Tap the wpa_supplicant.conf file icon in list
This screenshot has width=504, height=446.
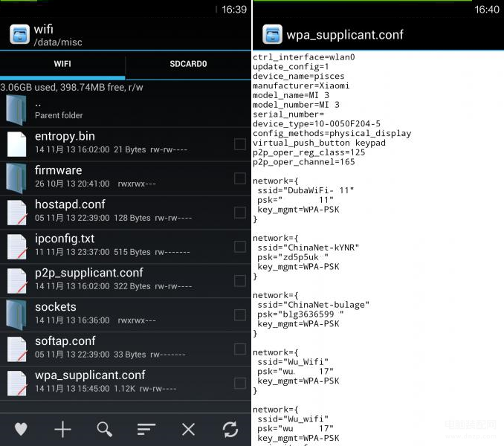(16, 383)
